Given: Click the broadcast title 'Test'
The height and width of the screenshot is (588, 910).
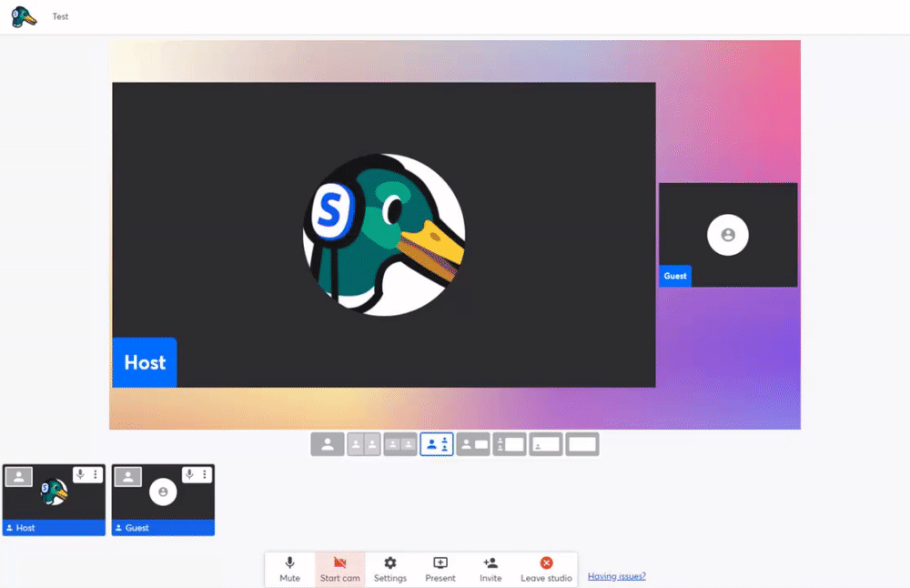Looking at the screenshot, I should [x=60, y=16].
